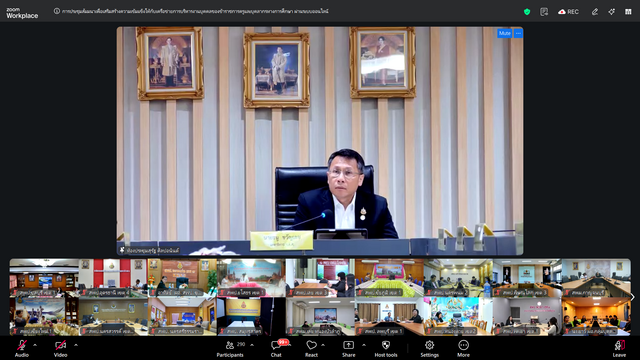Mute the speaker with Mute button
This screenshot has height=360, width=640.
coord(504,33)
